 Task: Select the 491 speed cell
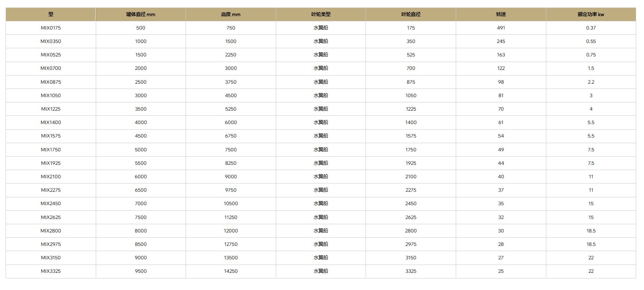click(x=501, y=28)
